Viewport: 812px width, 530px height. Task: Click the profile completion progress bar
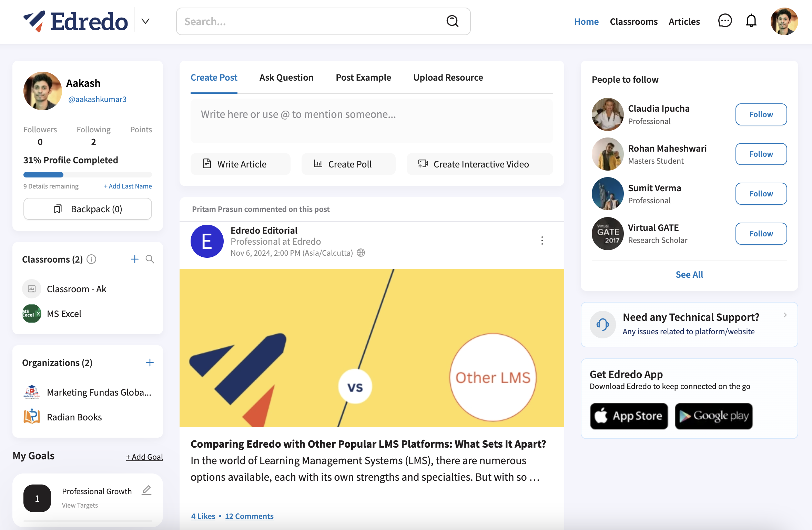[x=88, y=175]
